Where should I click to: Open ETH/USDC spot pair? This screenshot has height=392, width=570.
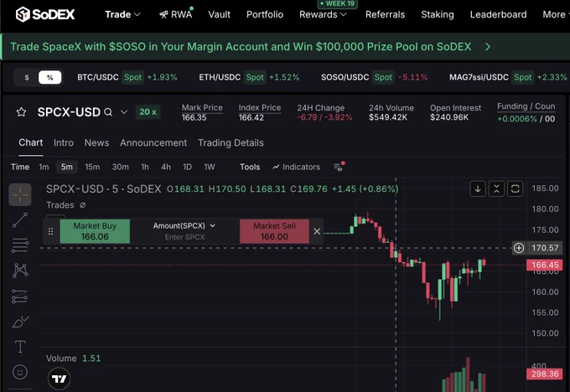pyautogui.click(x=249, y=77)
